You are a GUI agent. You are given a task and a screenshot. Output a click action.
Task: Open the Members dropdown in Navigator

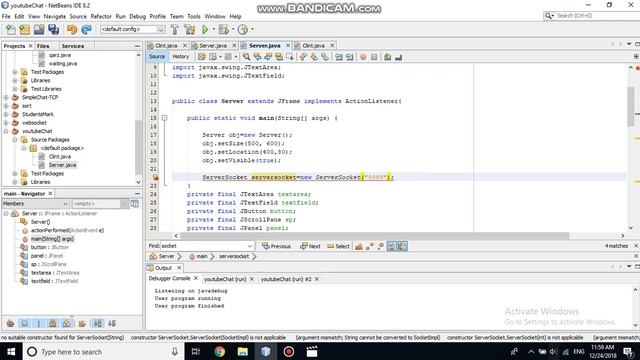point(36,204)
